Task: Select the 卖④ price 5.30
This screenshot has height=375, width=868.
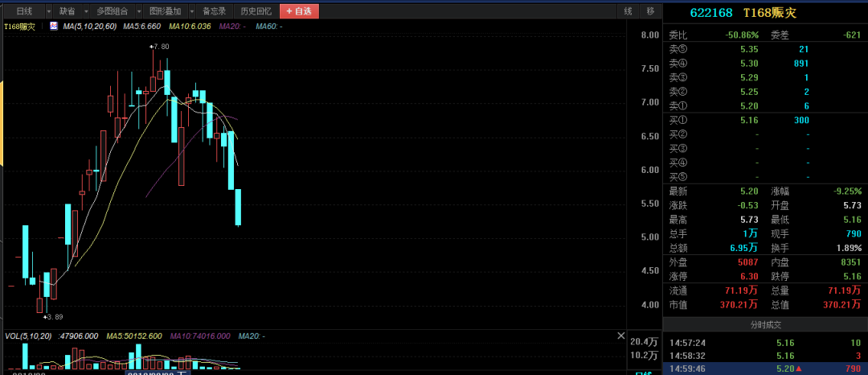Action: tap(749, 63)
